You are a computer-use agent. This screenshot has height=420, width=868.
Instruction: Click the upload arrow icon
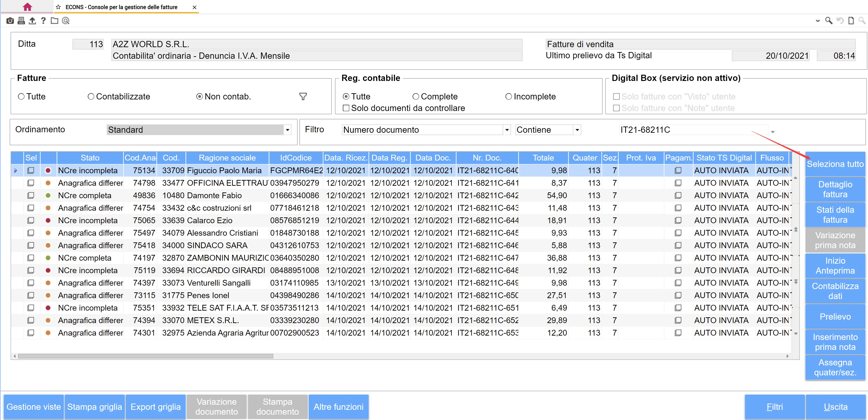[x=32, y=21]
